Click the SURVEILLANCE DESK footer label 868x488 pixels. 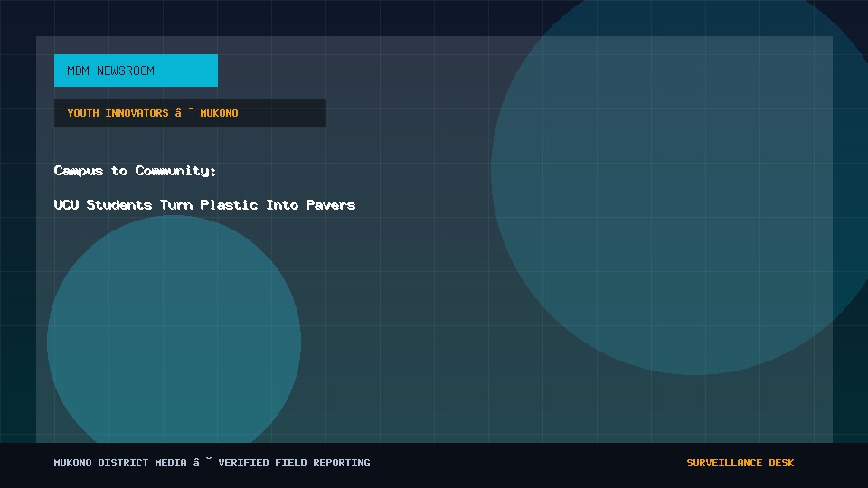click(x=741, y=463)
